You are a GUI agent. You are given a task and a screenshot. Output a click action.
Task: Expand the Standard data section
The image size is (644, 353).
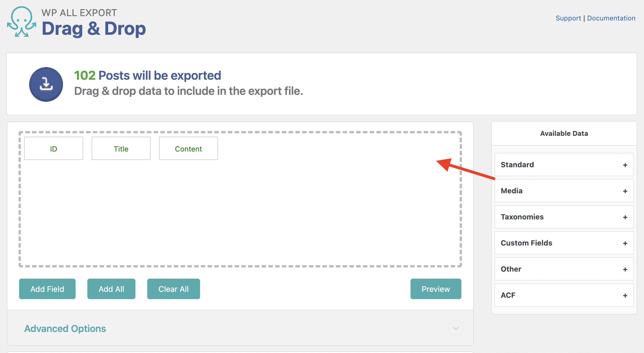point(517,165)
